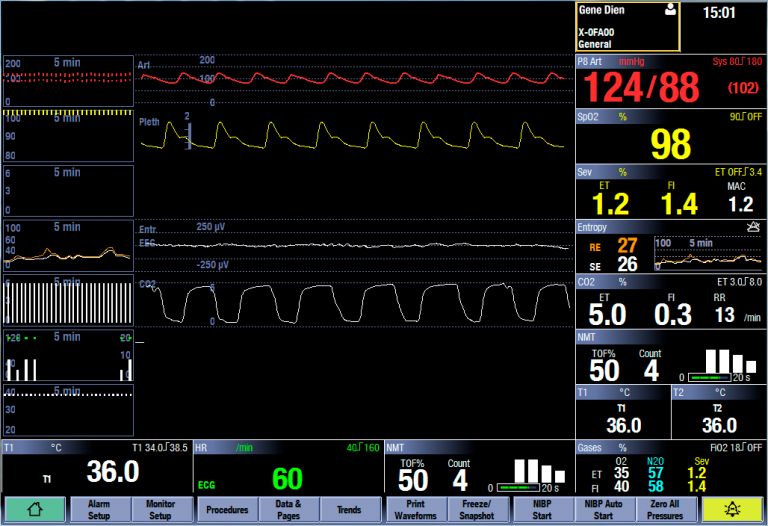Click the CO2 FI value 0.3
768x526 pixels.
coord(672,314)
